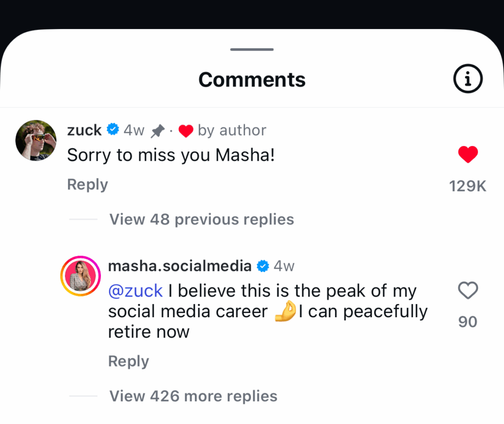Open the masha.socialmedia username link

point(180,266)
